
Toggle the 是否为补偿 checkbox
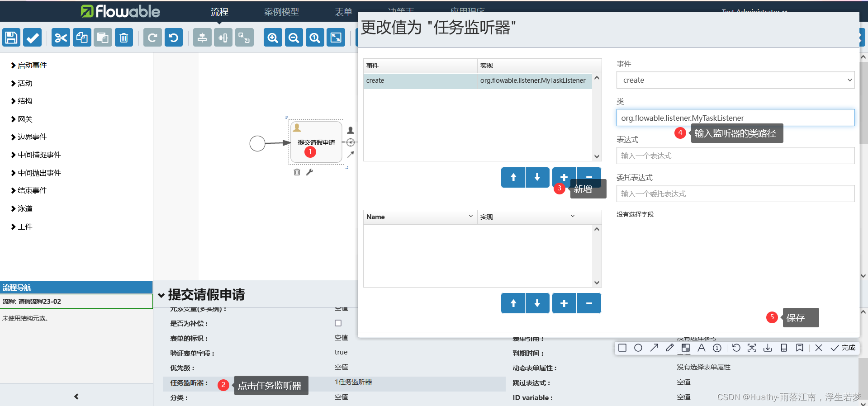click(x=338, y=323)
